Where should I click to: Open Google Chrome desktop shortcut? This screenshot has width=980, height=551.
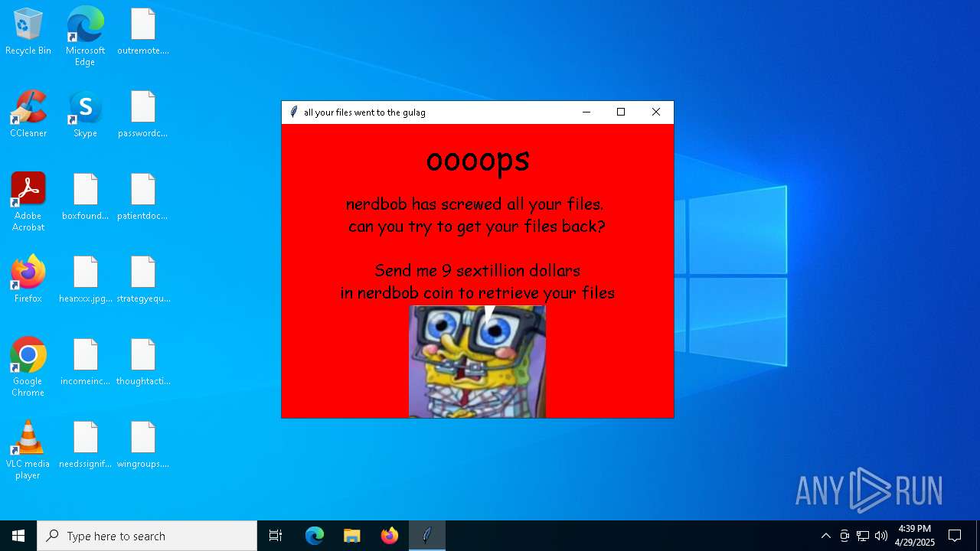click(28, 367)
